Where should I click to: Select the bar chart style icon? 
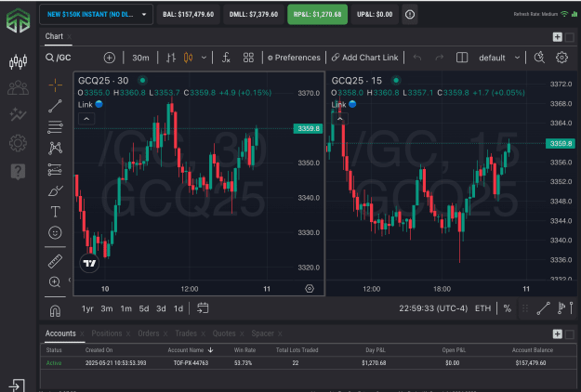(171, 58)
